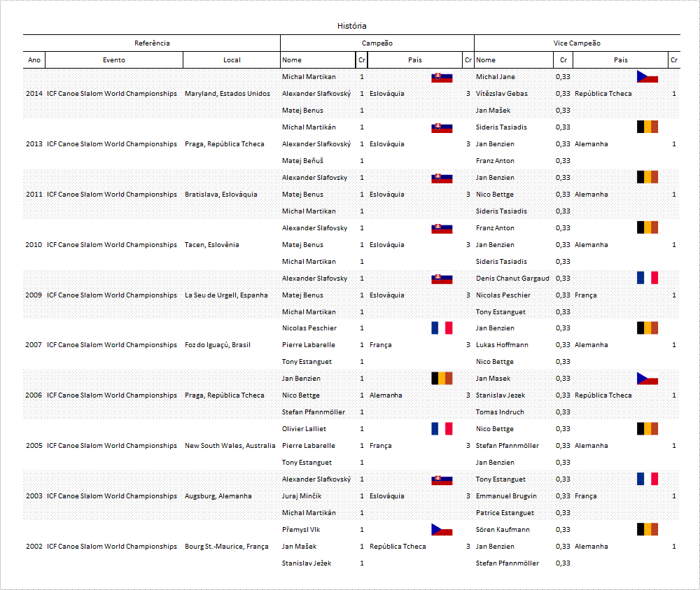This screenshot has height=590, width=700.
Task: Select the name "Přemysl Vlk"
Action: tap(301, 530)
